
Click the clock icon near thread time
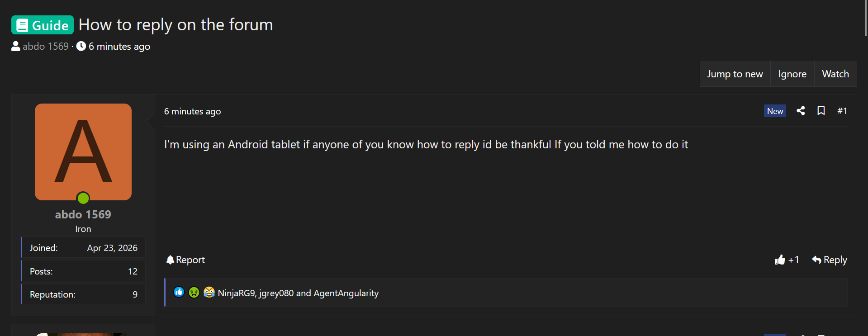[x=81, y=46]
